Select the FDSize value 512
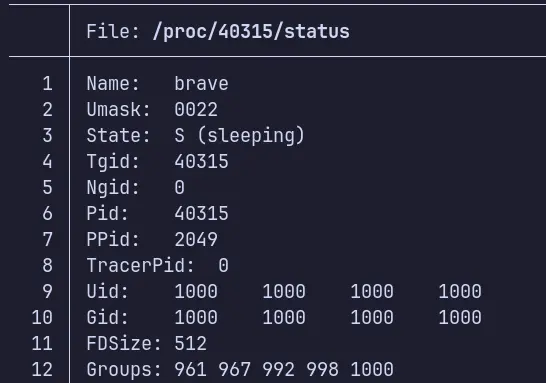The width and height of the screenshot is (546, 383). 190,344
